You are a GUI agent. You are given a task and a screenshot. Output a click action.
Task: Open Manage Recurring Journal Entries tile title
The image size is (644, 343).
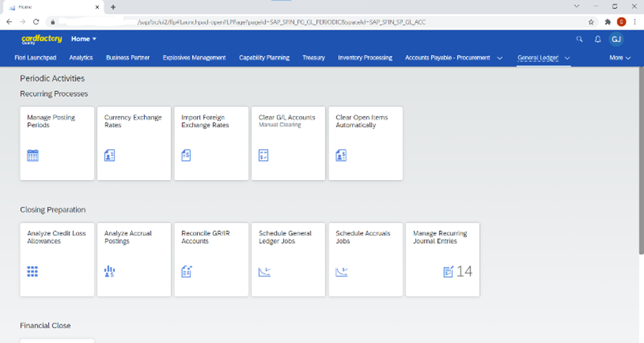[x=440, y=237]
